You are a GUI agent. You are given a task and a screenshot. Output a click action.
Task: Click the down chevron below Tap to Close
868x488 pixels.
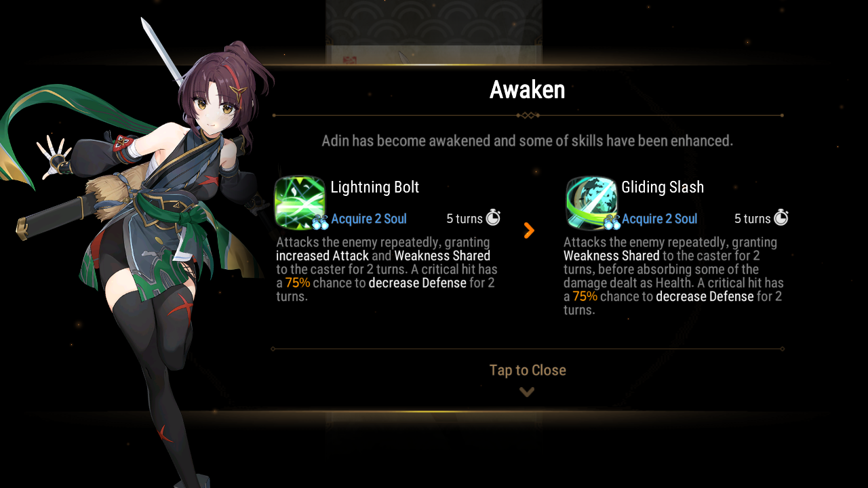[527, 392]
